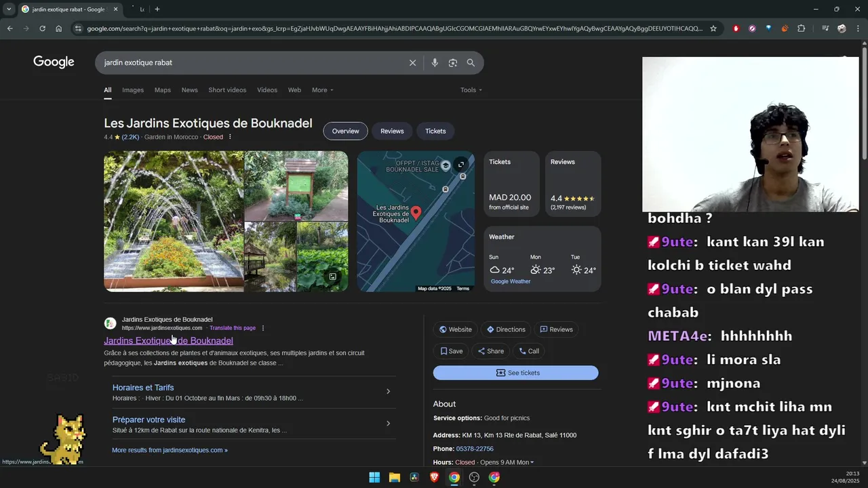Open more options for jardinsexotiques.com result

click(263, 328)
